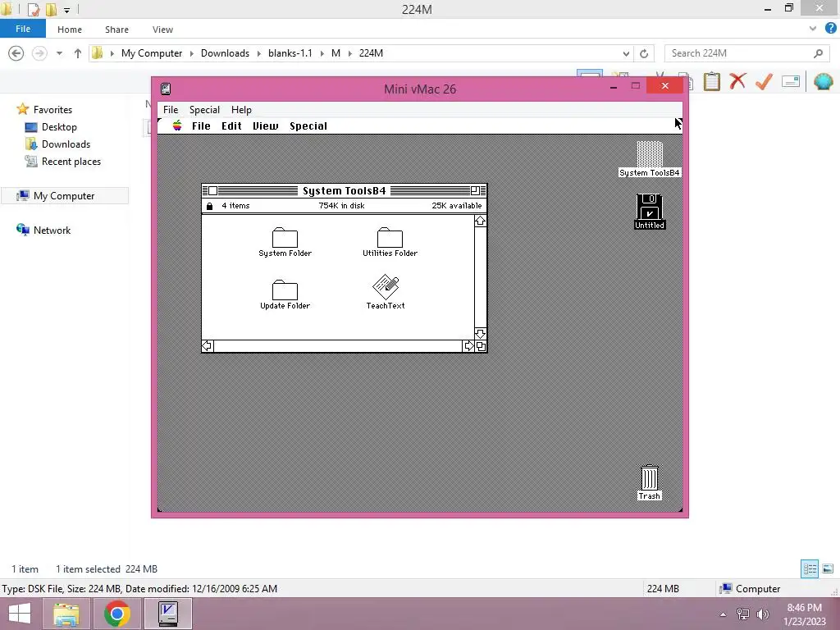Go back using the Explorer Back arrow

click(x=16, y=53)
